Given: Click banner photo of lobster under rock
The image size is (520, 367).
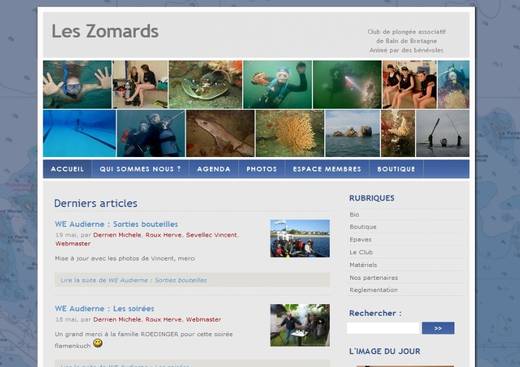Looking at the screenshot, I should point(206,84).
